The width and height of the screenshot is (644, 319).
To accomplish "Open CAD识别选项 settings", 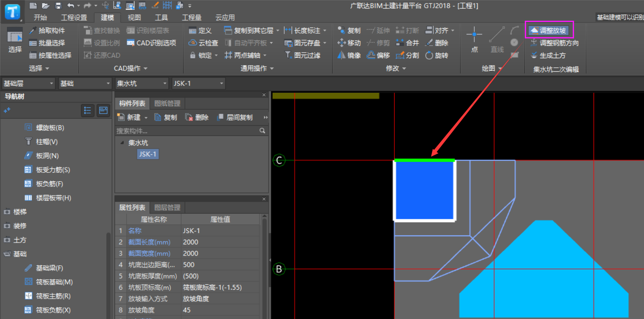I will coord(152,43).
